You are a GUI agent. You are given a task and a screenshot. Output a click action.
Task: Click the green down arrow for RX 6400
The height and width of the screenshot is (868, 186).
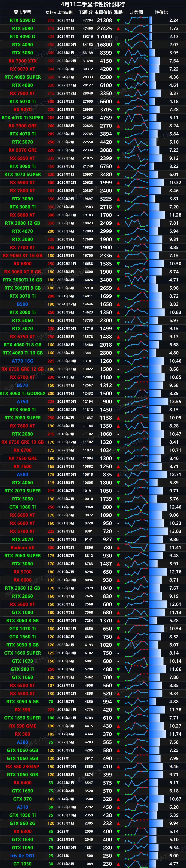tap(118, 783)
